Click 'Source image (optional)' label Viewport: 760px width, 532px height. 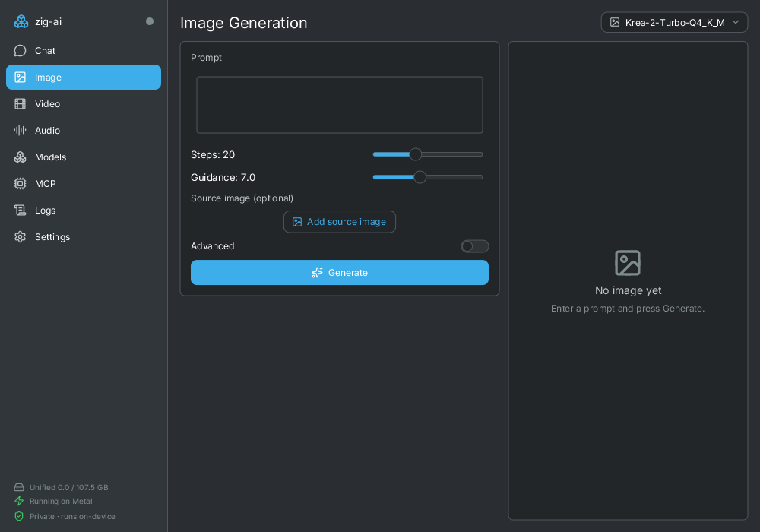(x=242, y=198)
